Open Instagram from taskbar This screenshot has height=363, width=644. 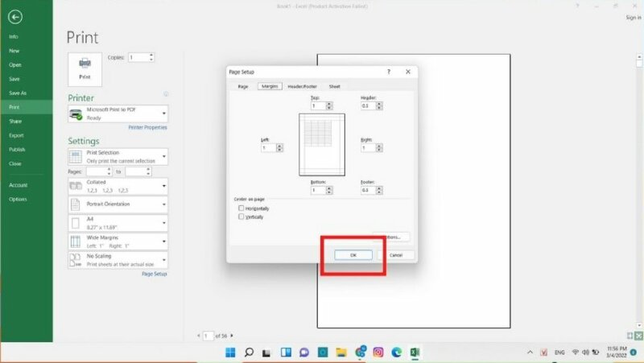tap(378, 352)
